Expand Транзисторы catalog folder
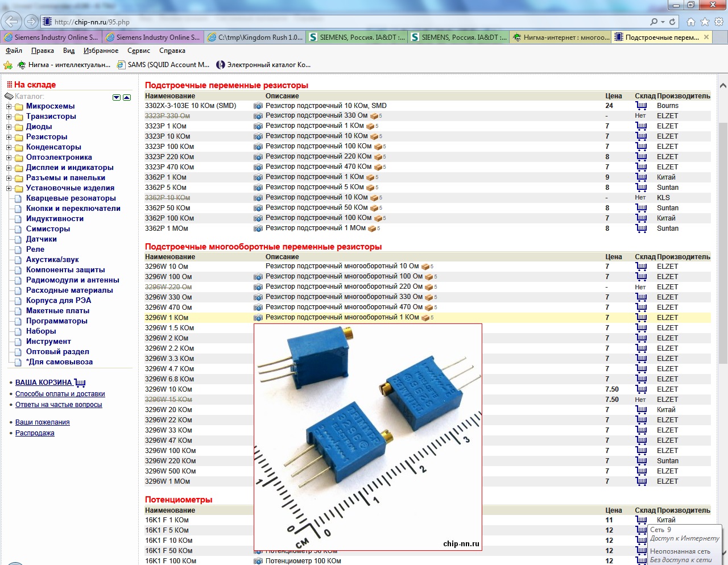728x565 pixels. 9,117
